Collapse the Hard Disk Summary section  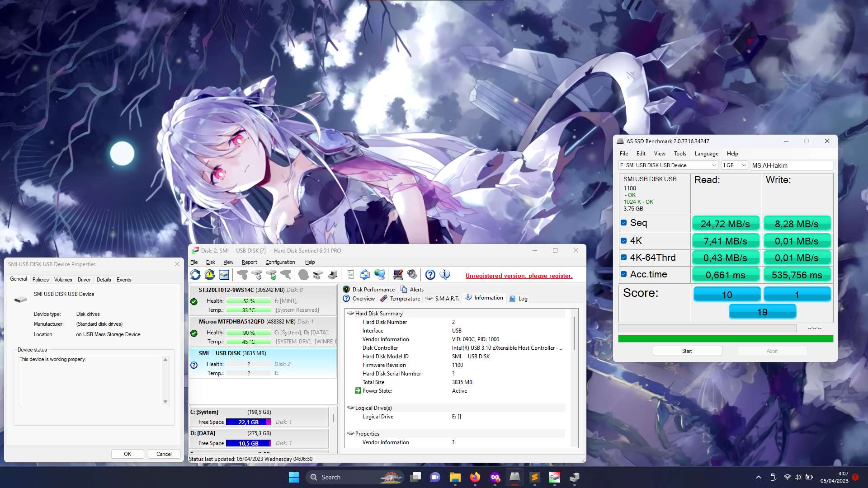pyautogui.click(x=350, y=313)
